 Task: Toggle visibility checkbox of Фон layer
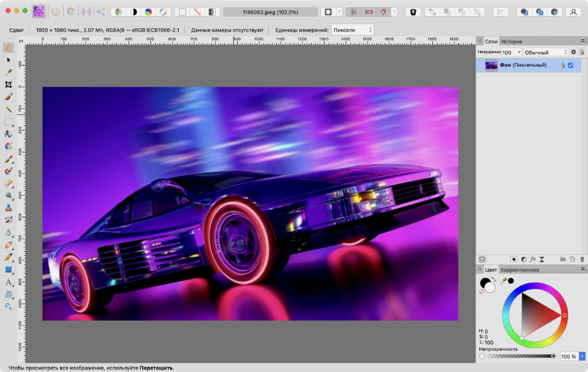pos(570,66)
